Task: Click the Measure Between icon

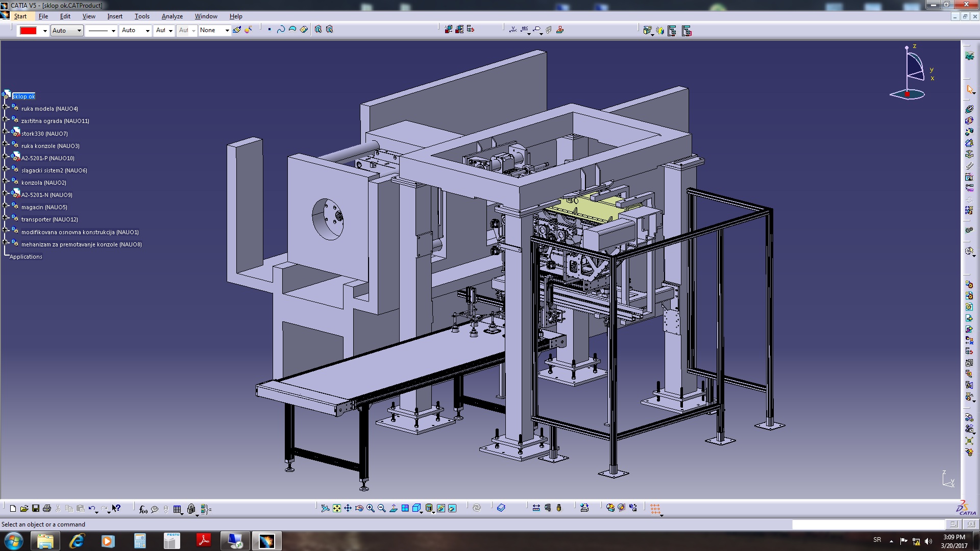Action: 536,508
